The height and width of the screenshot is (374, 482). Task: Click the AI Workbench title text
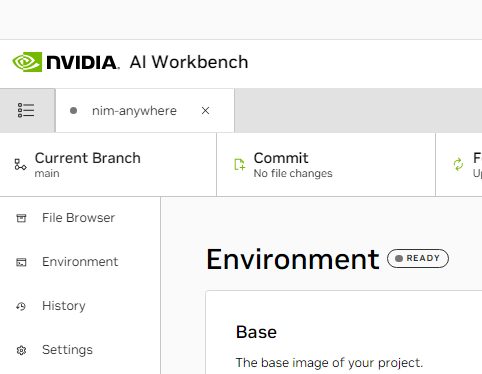tap(189, 62)
